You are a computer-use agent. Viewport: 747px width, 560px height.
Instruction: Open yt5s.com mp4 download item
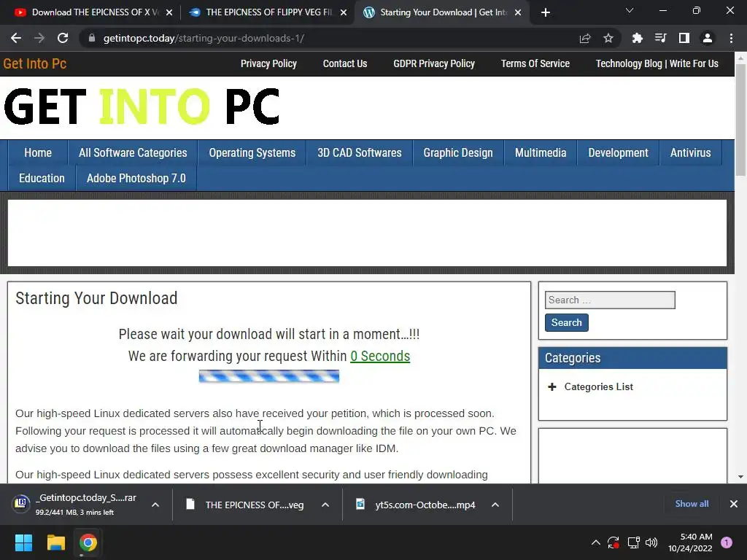[416, 505]
